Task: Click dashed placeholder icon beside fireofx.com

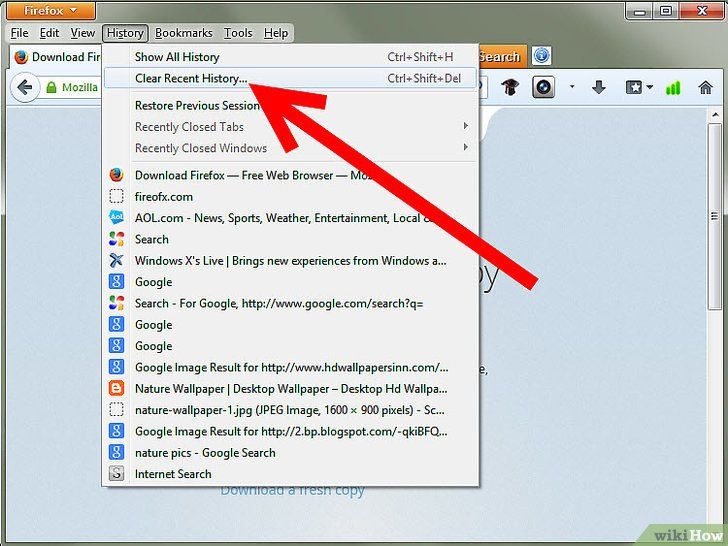Action: (x=116, y=196)
